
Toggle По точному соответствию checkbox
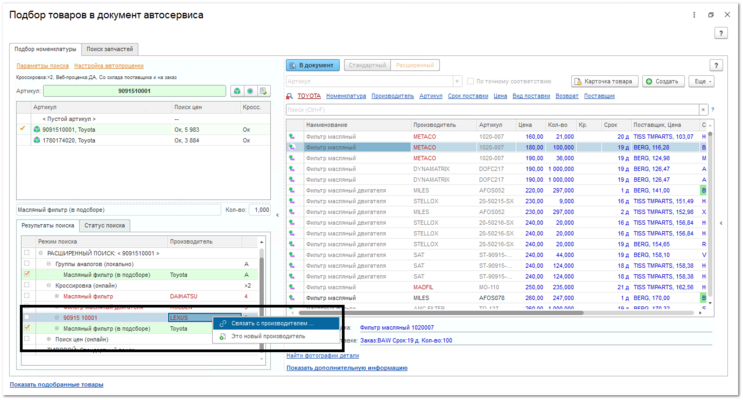(471, 82)
